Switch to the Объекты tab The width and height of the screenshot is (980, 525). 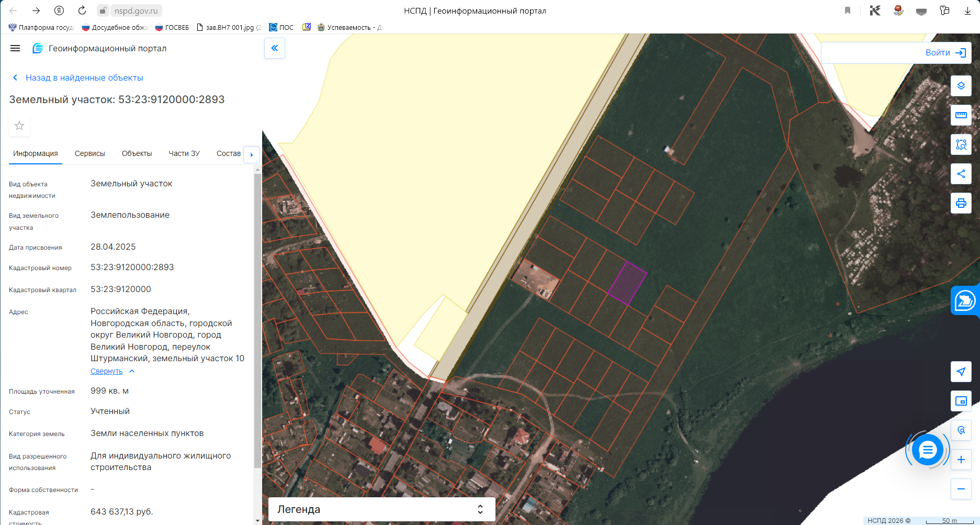tap(137, 153)
